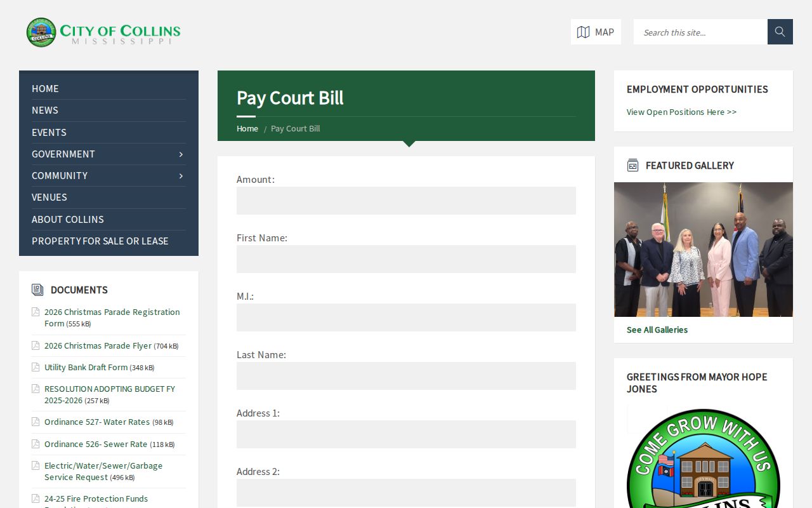Screen dimensions: 812x508
Task: Click PDF icon beside Resolution Adopting Budget
Action: (36, 389)
